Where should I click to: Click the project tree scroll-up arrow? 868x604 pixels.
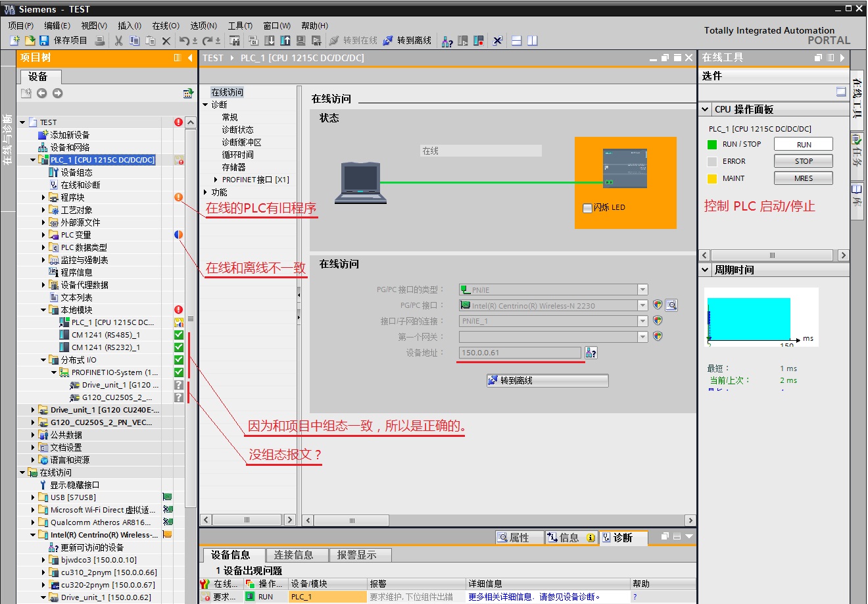[191, 122]
